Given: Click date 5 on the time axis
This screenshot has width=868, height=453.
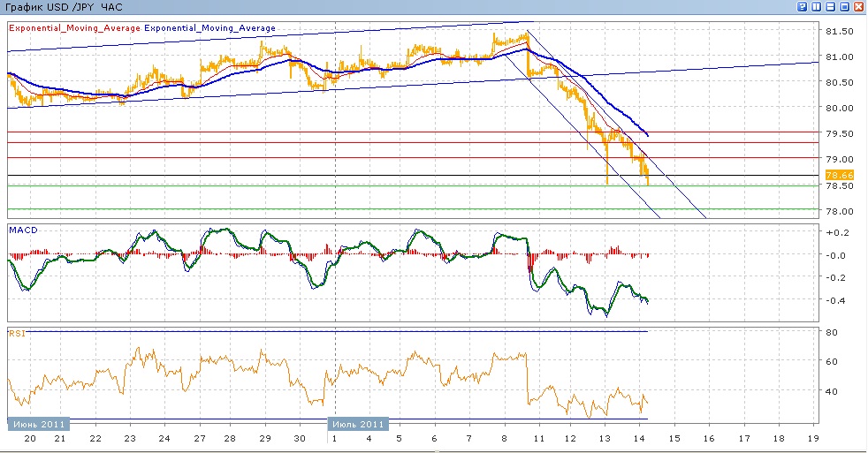Looking at the screenshot, I should click(400, 439).
